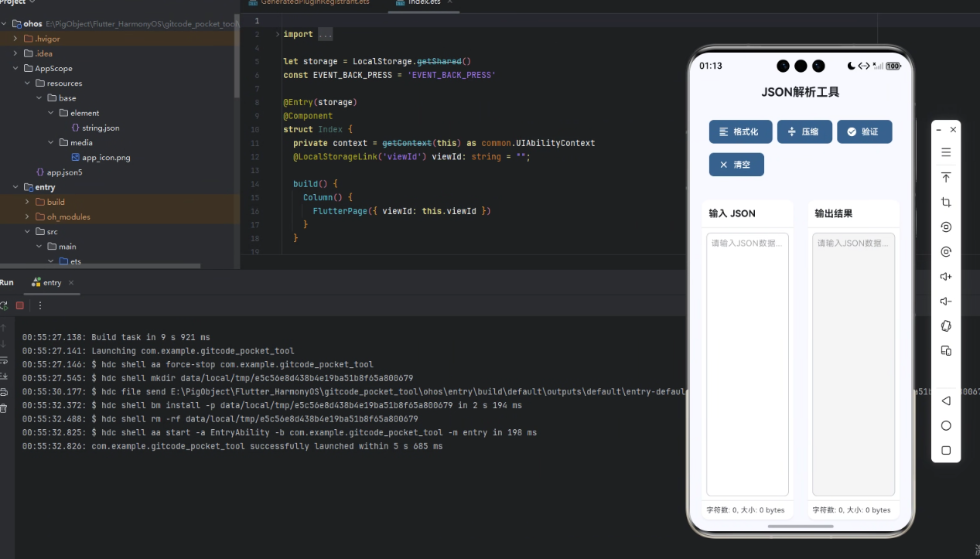Collapse the ohos root project node
The image size is (980, 559).
click(5, 24)
